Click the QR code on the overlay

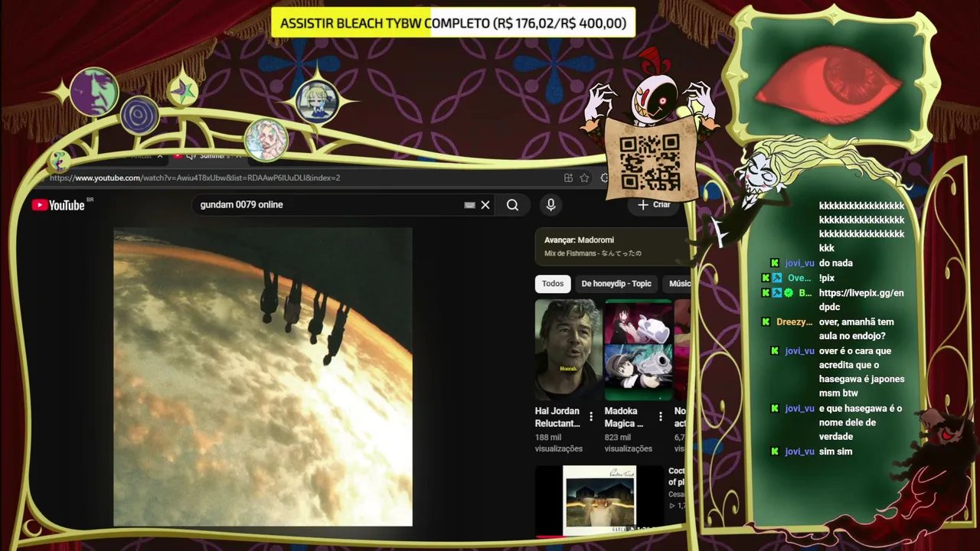tap(650, 162)
